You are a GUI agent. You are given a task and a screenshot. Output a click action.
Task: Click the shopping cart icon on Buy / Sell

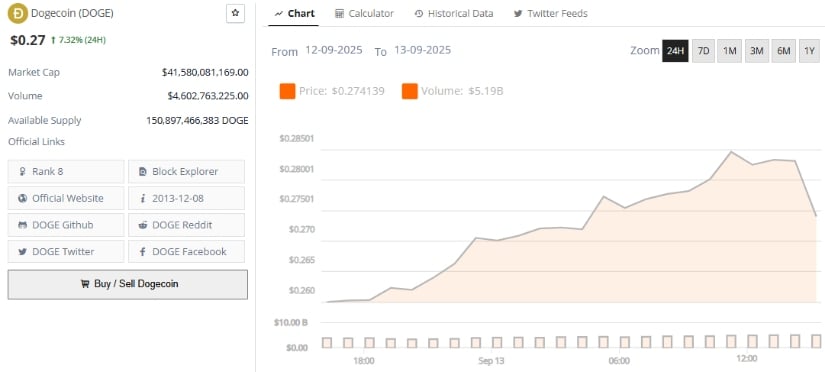[85, 284]
